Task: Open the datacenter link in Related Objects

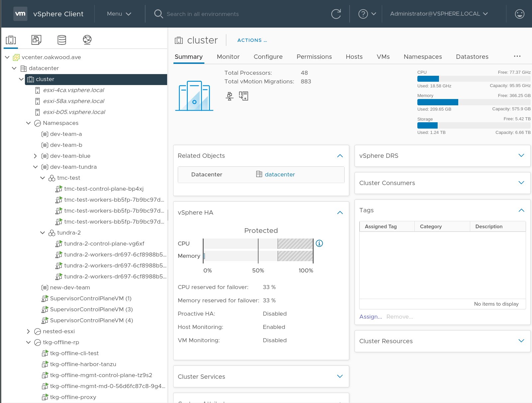Action: tap(280, 174)
